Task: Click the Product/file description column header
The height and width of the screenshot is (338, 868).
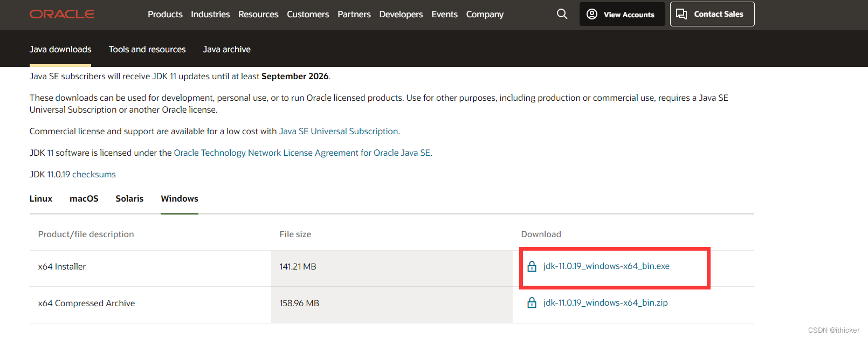Action: coord(86,234)
